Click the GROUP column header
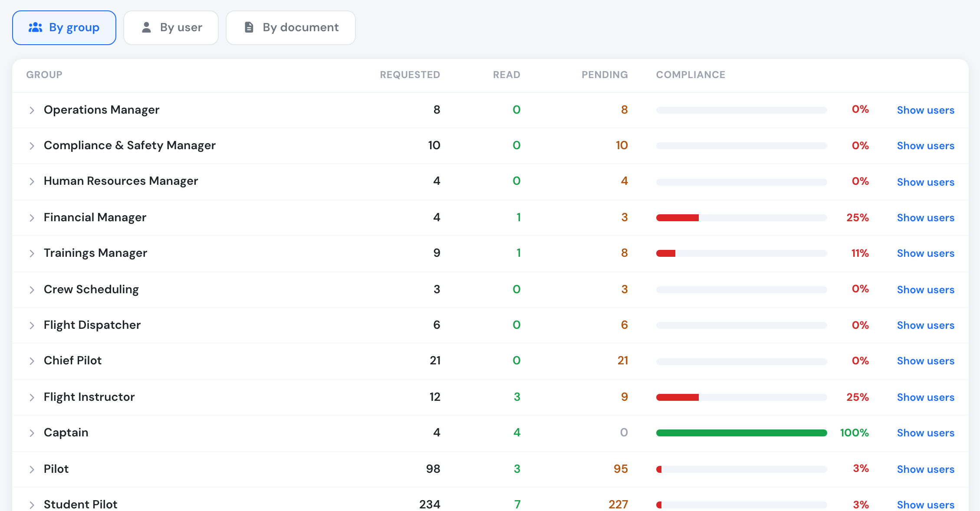The height and width of the screenshot is (511, 980). [44, 75]
